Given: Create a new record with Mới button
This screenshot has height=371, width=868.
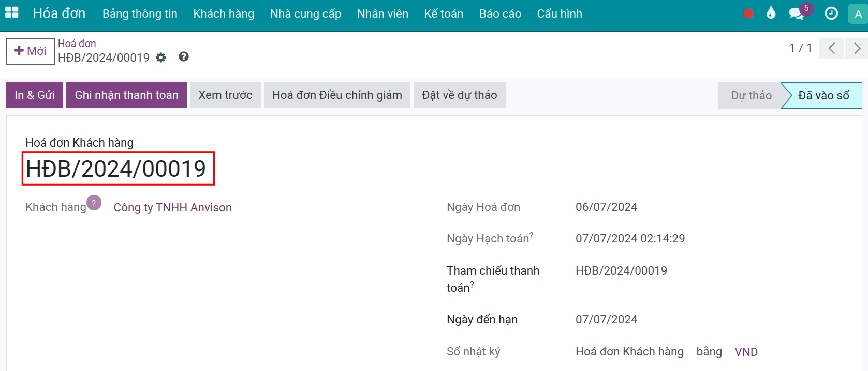Looking at the screenshot, I should [31, 51].
